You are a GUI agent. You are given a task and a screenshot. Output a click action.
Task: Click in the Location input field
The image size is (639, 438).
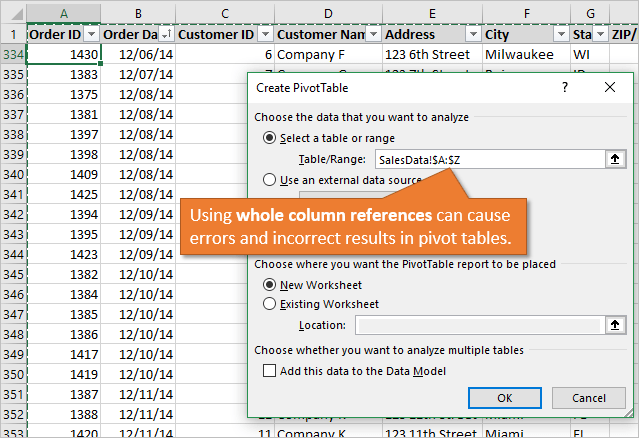click(x=478, y=324)
